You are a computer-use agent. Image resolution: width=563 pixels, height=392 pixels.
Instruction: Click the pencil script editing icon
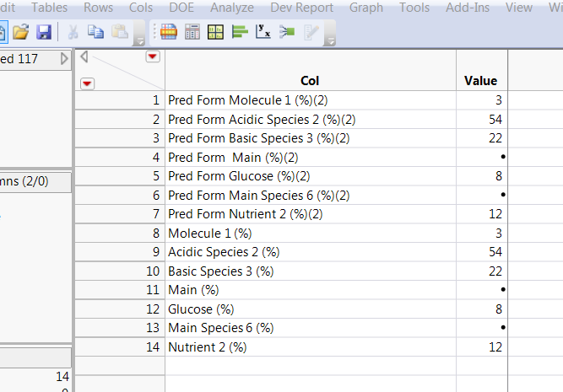[x=311, y=32]
